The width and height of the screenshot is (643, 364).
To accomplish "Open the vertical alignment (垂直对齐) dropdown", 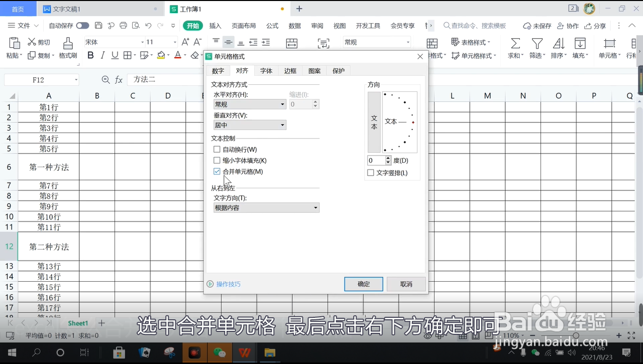I will [283, 125].
